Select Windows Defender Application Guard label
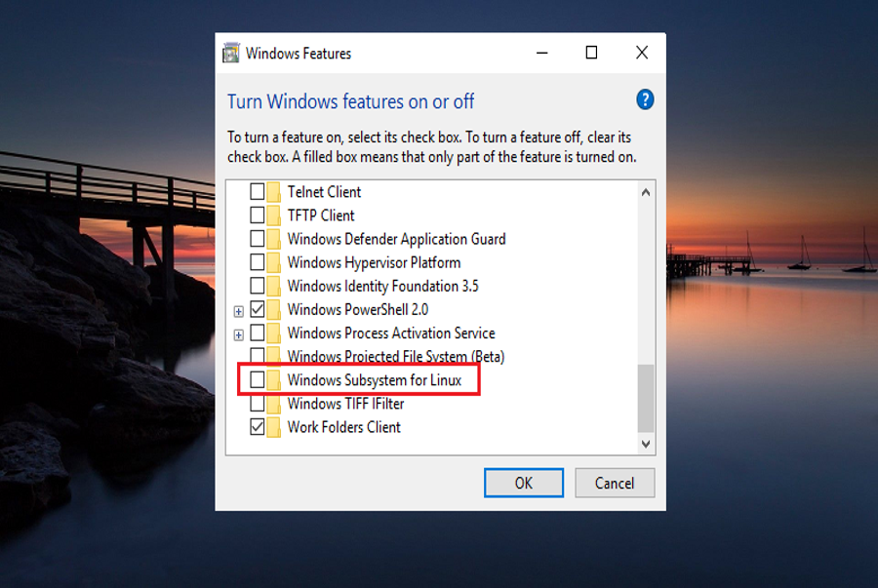878x588 pixels. [x=396, y=239]
